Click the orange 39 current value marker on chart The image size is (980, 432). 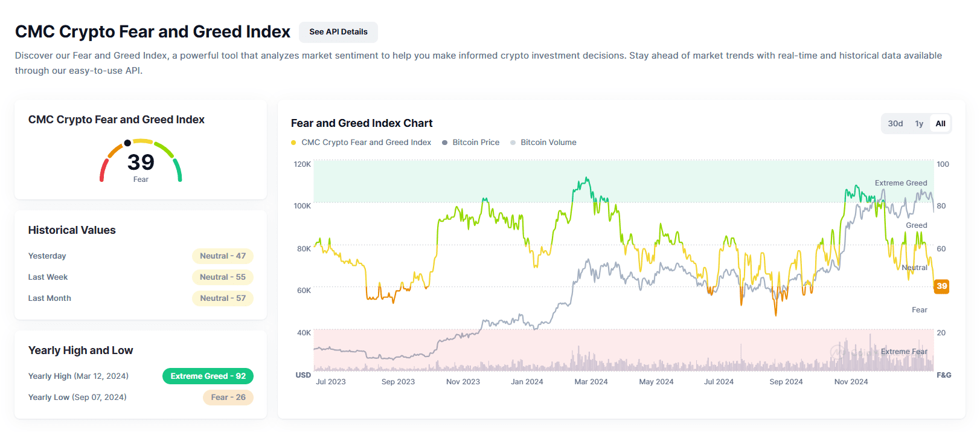pos(941,286)
